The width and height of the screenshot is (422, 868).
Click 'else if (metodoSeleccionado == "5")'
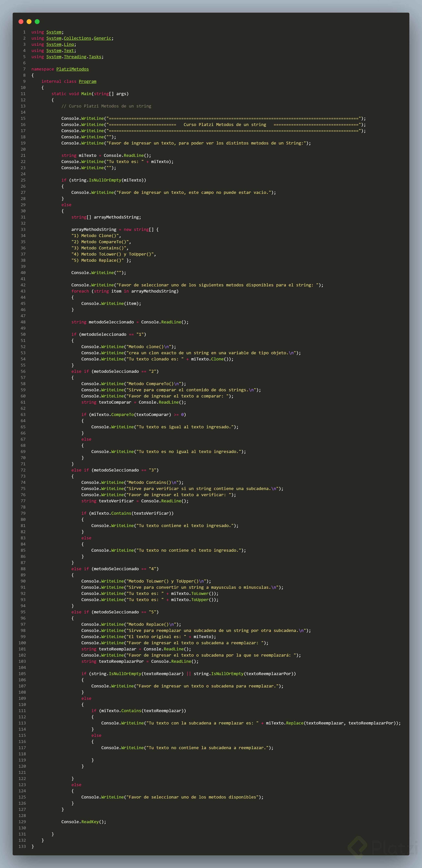pyautogui.click(x=115, y=612)
